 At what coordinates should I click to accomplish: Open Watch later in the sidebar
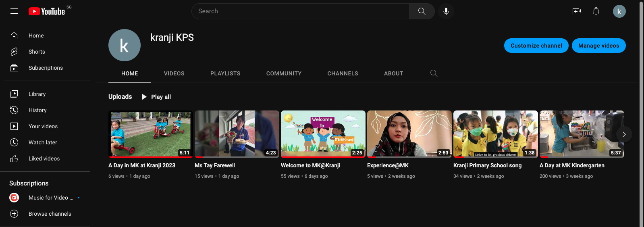(x=43, y=142)
